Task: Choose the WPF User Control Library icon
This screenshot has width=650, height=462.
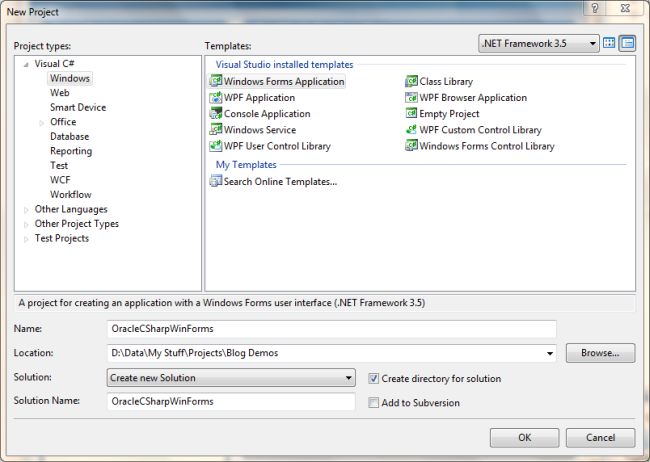Action: click(216, 146)
